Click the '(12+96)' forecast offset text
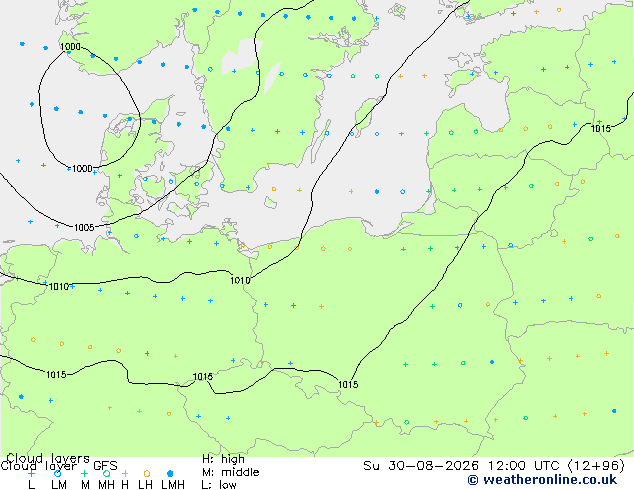Screen dimensions: 634x490 [596, 466]
